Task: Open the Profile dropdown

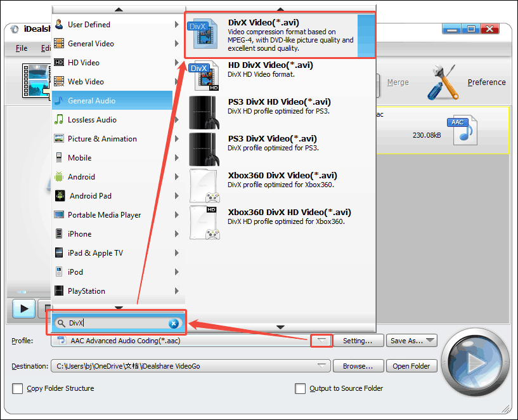Action: click(323, 341)
